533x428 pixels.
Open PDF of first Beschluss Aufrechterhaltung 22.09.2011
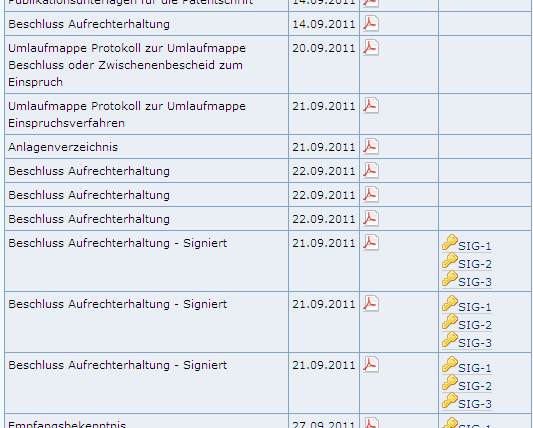coord(371,171)
